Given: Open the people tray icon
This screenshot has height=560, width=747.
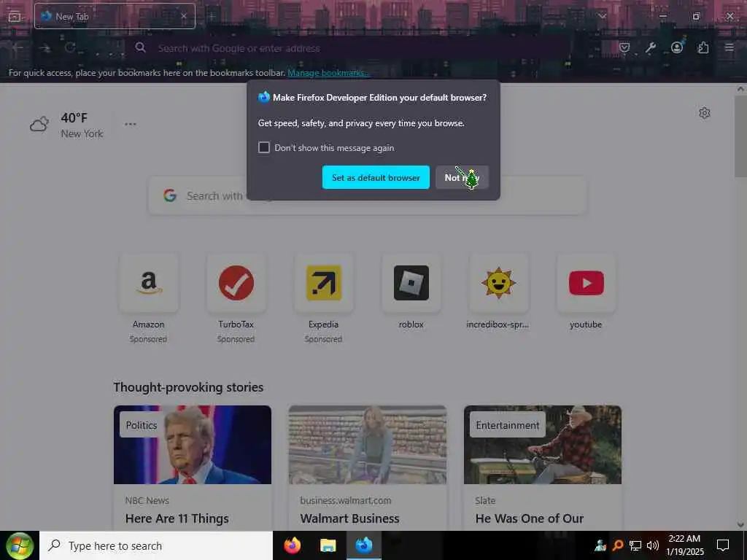Looking at the screenshot, I should (600, 545).
